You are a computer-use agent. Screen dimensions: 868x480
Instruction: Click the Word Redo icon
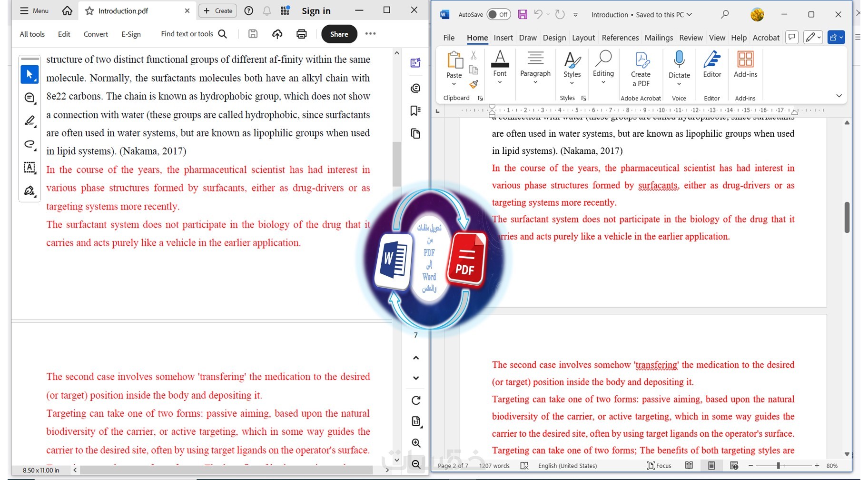click(x=560, y=15)
